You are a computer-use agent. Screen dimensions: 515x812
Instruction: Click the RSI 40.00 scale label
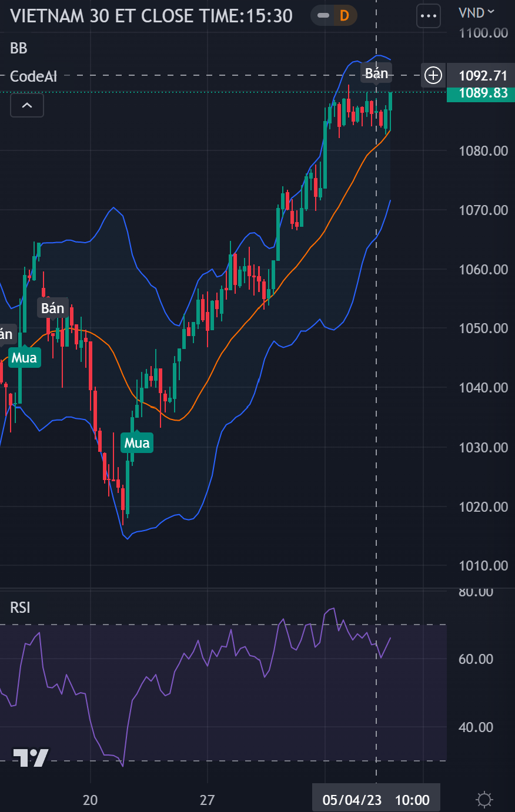pyautogui.click(x=476, y=727)
